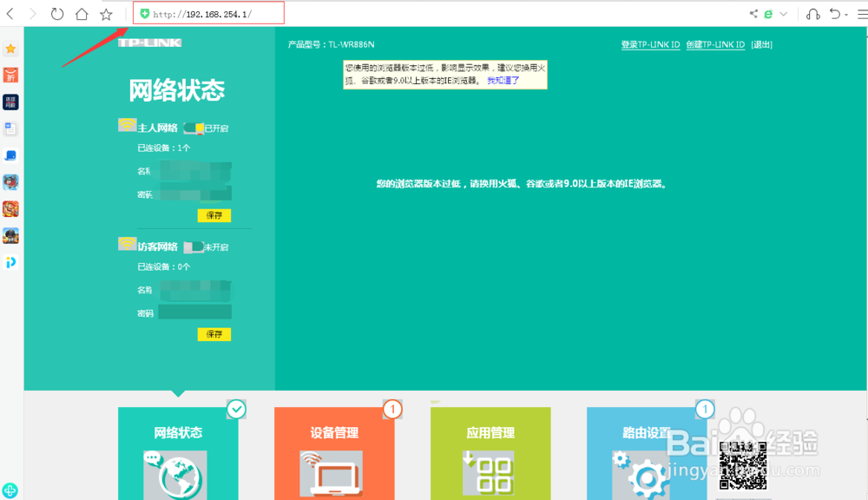Image resolution: width=868 pixels, height=500 pixels.
Task: Open the red discount sidebar icon
Action: (x=10, y=75)
